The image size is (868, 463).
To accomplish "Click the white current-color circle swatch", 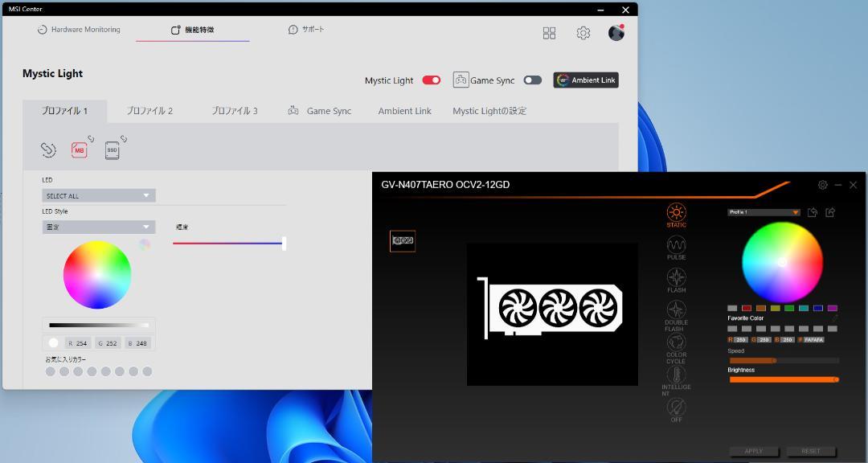I will (53, 342).
